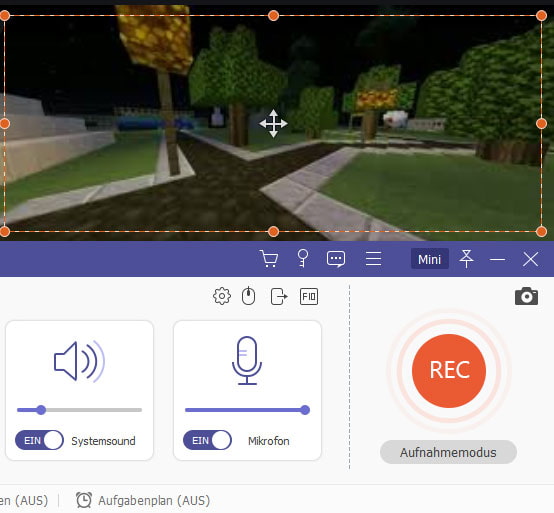Minimize the recorder window

point(497,259)
